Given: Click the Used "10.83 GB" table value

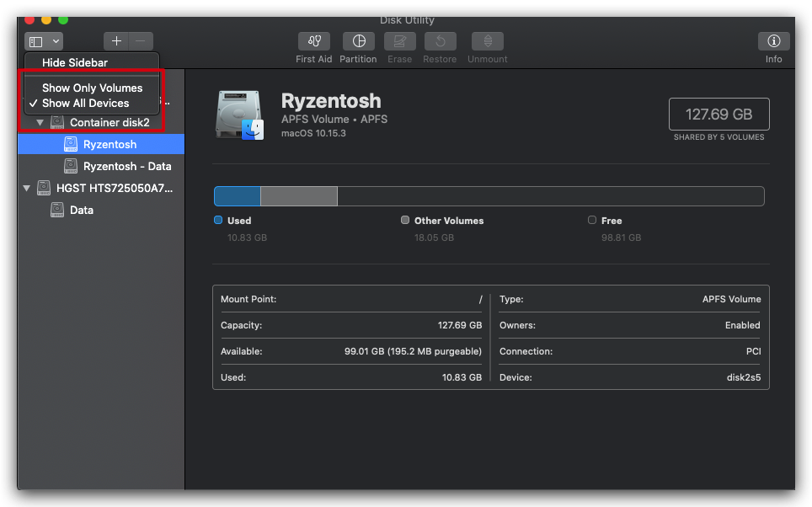Looking at the screenshot, I should (462, 377).
